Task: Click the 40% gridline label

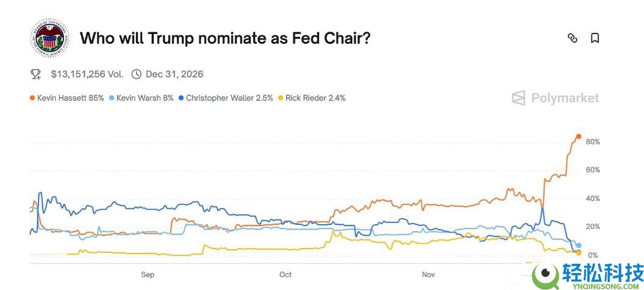Action: [x=593, y=199]
